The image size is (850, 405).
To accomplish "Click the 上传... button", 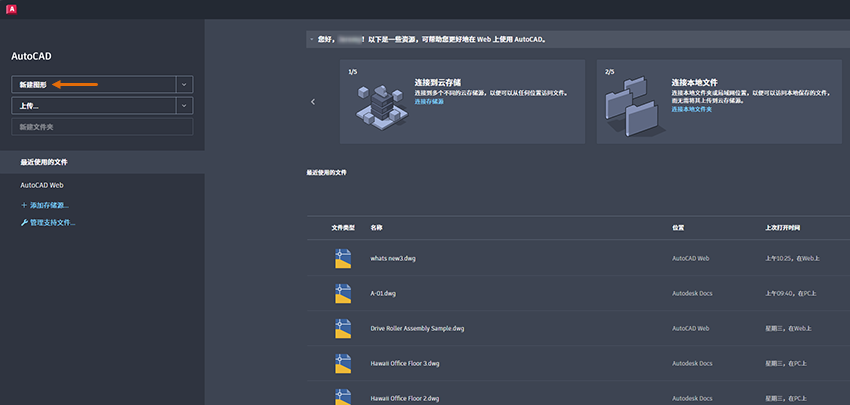I will (x=94, y=106).
